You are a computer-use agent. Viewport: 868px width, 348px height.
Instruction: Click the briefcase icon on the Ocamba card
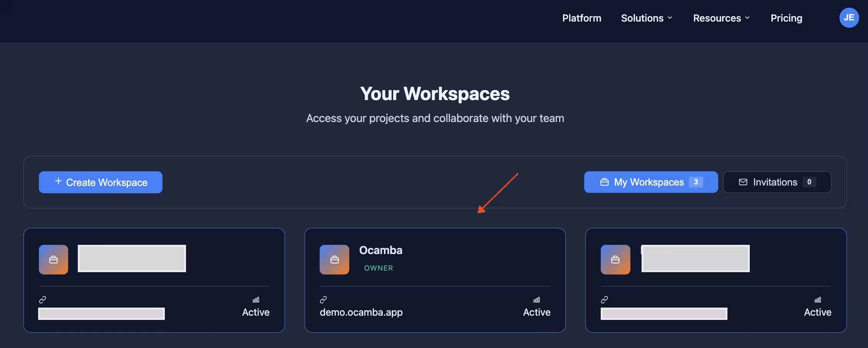334,259
